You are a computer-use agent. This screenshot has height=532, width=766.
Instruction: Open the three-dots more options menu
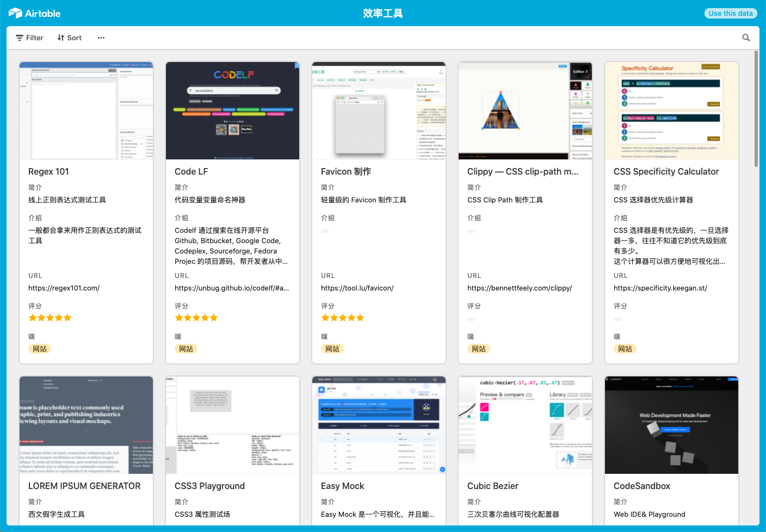point(101,38)
